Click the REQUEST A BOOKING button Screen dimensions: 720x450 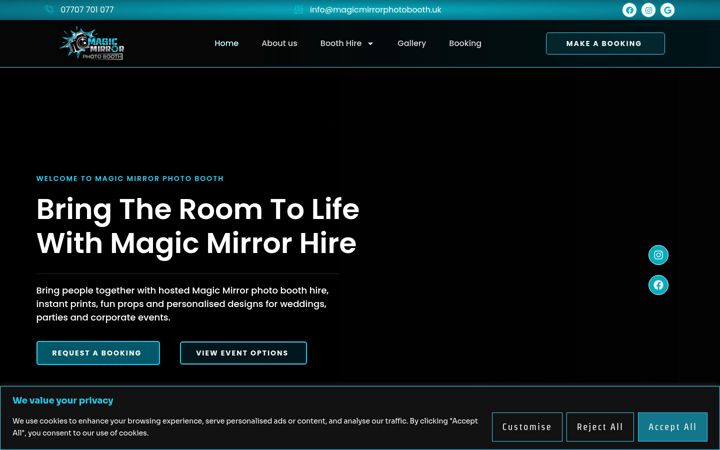(98, 353)
